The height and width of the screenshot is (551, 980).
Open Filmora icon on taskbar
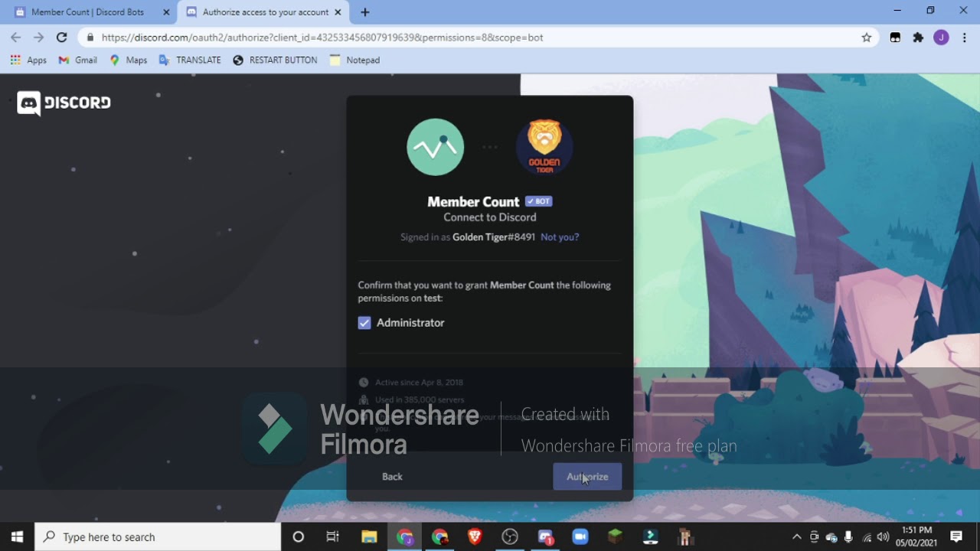click(651, 537)
